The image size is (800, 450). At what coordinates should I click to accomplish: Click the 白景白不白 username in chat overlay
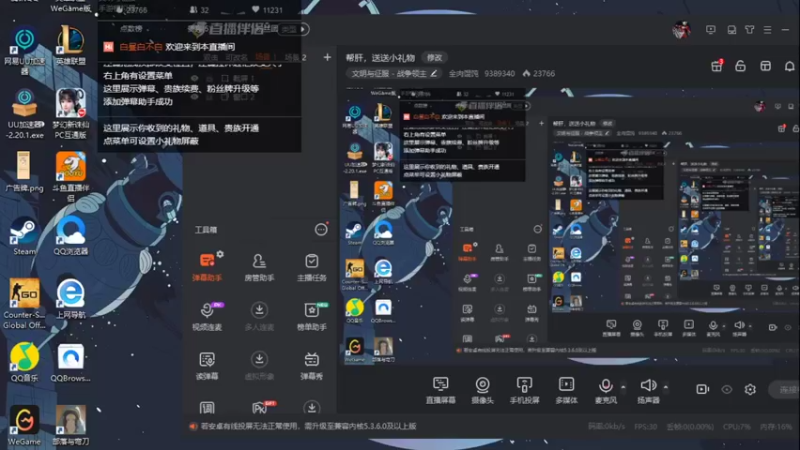(140, 47)
